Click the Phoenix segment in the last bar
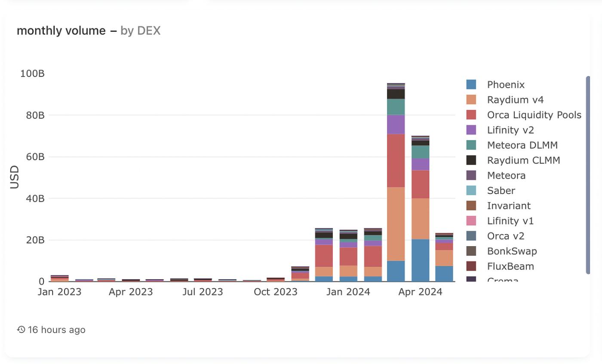 [x=444, y=274]
